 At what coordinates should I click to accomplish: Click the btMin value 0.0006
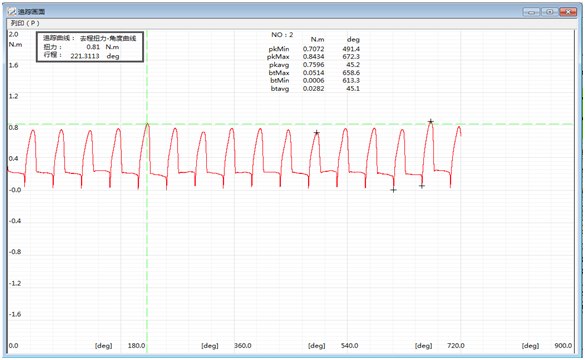(x=313, y=81)
